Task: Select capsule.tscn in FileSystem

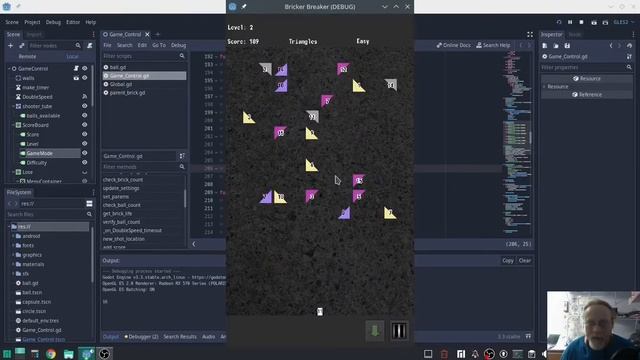Action: coord(37,302)
